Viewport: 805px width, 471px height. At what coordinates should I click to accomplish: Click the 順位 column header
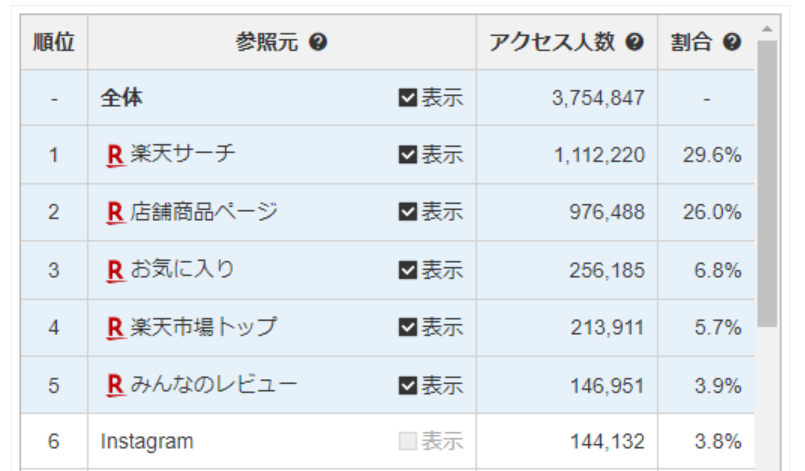54,43
